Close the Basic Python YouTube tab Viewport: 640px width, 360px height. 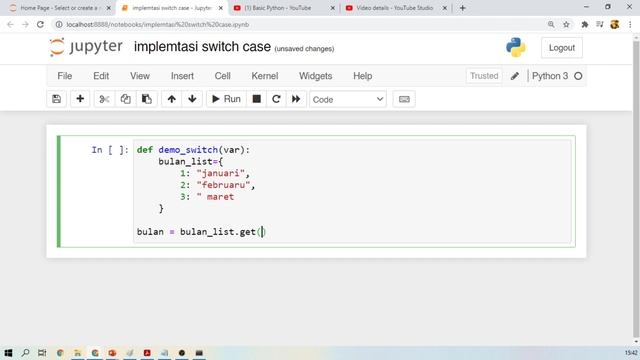333,8
